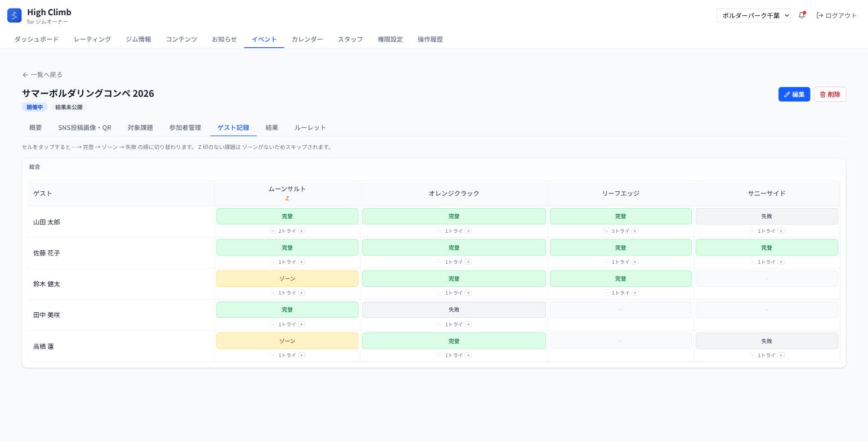Go to the ダッシュボード menu

tap(37, 39)
